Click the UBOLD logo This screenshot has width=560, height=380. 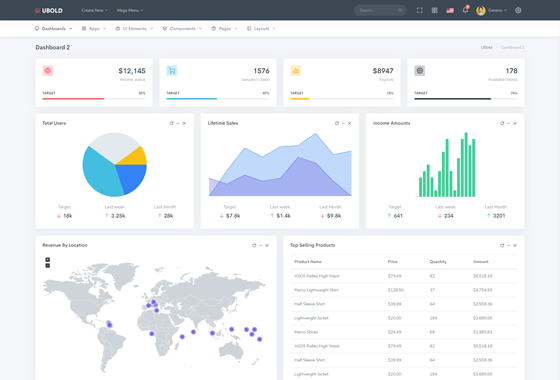point(49,10)
